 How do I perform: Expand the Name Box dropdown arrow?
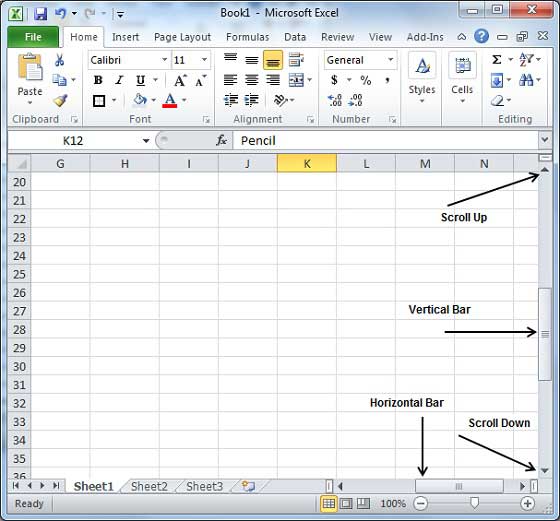tap(146, 141)
